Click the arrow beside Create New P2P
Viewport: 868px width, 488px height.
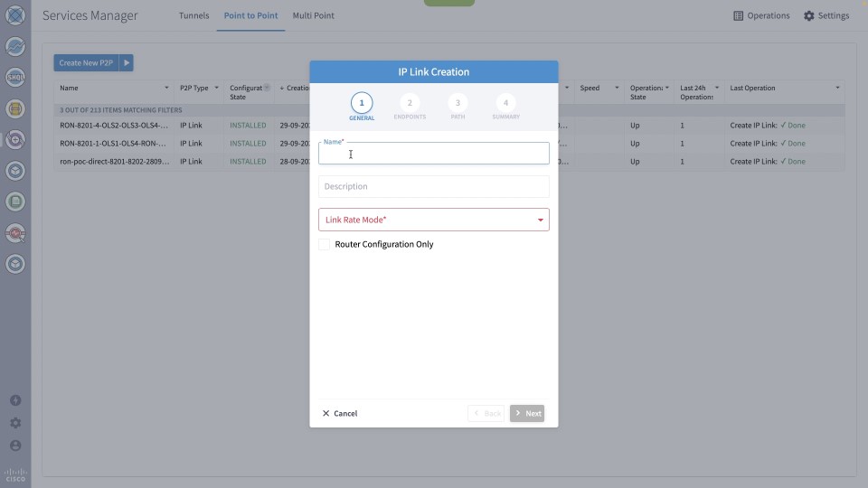point(127,63)
